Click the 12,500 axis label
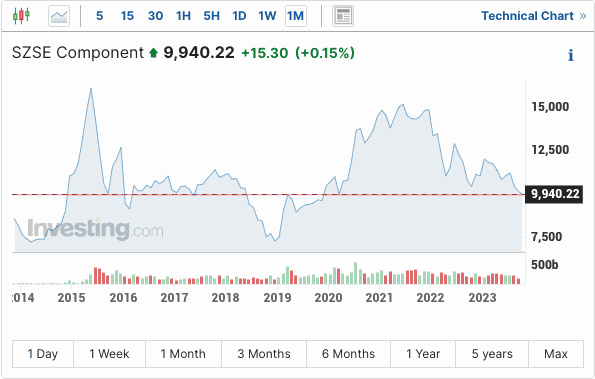Viewport: 595px width, 379px height. coord(550,150)
